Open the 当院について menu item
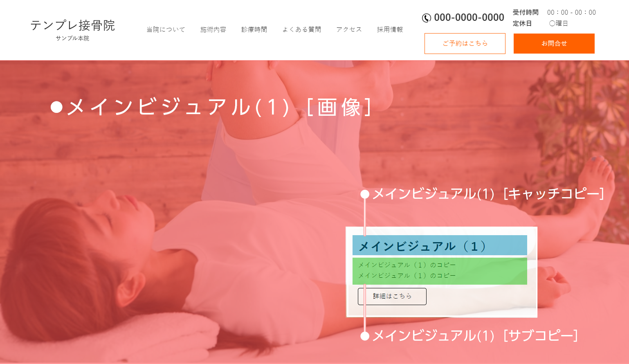629x364 pixels. (x=166, y=29)
